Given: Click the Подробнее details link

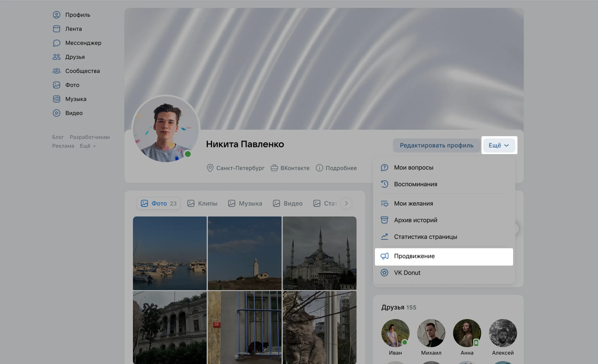Looking at the screenshot, I should (x=336, y=168).
